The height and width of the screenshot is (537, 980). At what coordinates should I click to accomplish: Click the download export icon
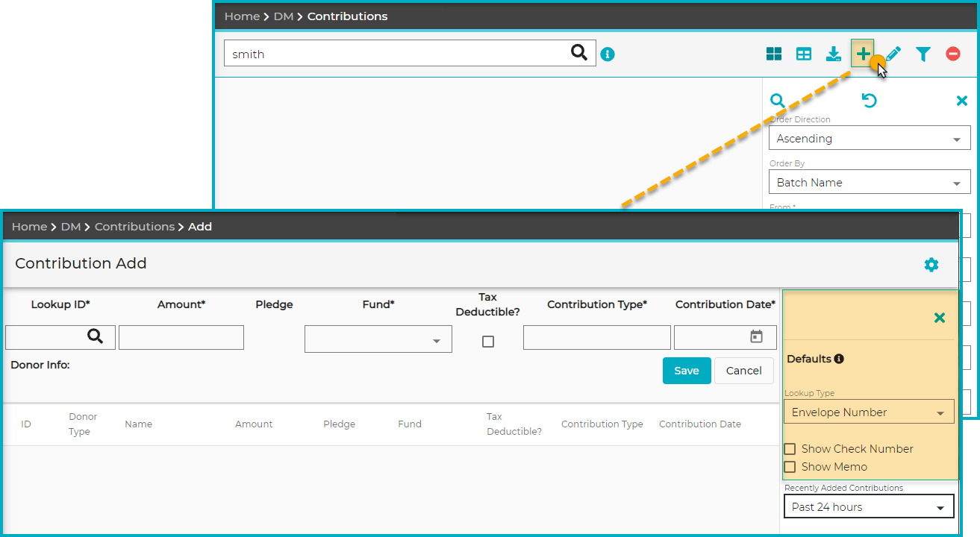(834, 54)
